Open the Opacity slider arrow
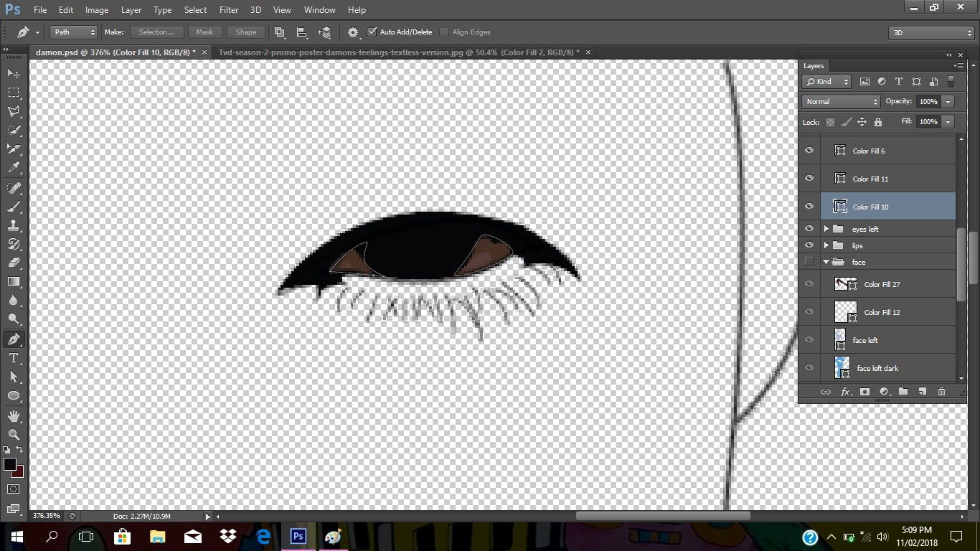This screenshot has width=980, height=551. pyautogui.click(x=948, y=102)
